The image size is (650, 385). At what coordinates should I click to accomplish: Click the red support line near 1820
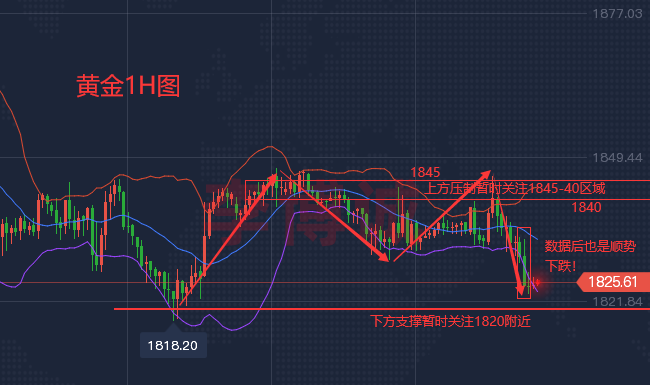tap(382, 309)
